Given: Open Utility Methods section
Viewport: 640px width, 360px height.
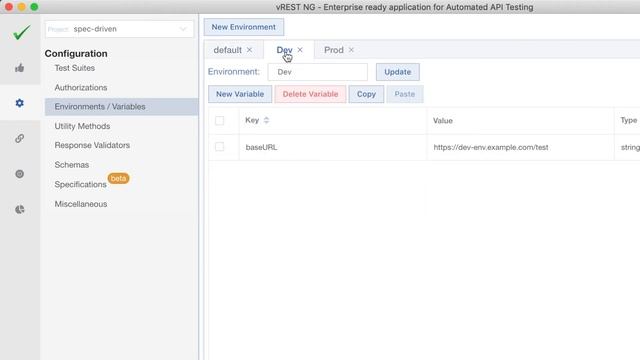Looking at the screenshot, I should tap(82, 126).
